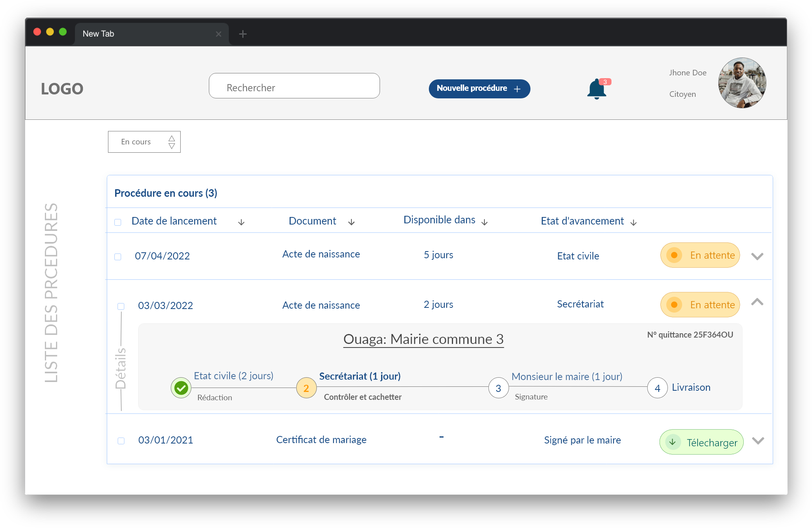Screen dimensions: 812x528
Task: Sort by Etat d'avancement arrow
Action: [x=634, y=223]
